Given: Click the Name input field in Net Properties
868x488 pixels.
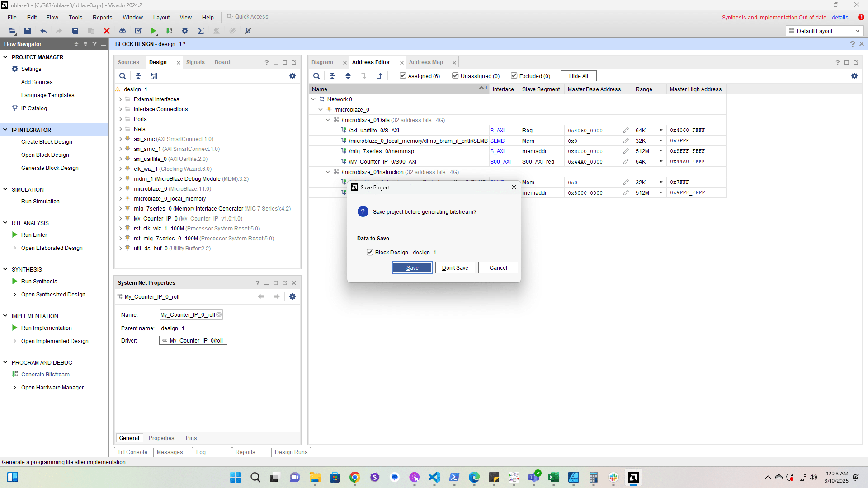Looking at the screenshot, I should click(x=188, y=315).
